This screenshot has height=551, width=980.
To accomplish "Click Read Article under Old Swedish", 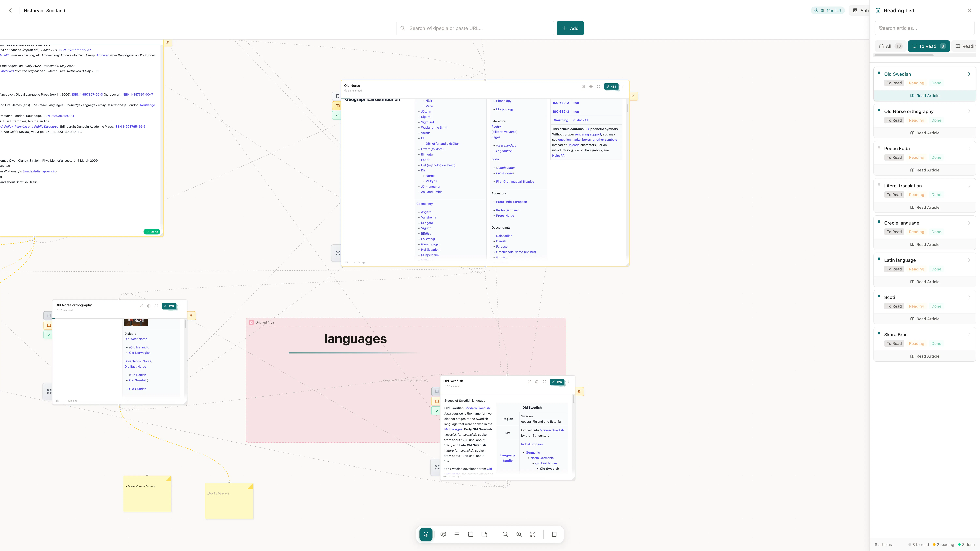I will tap(924, 96).
